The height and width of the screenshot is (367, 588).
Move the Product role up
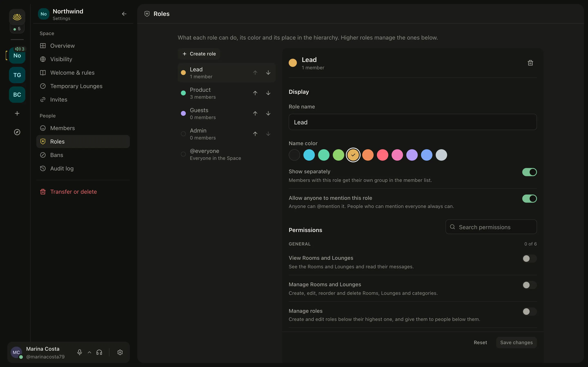click(x=255, y=93)
